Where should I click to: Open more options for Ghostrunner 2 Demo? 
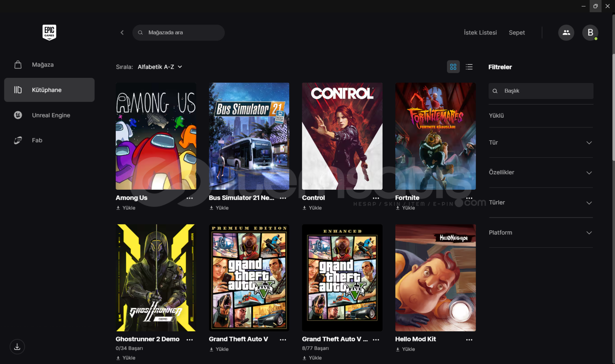tap(190, 340)
